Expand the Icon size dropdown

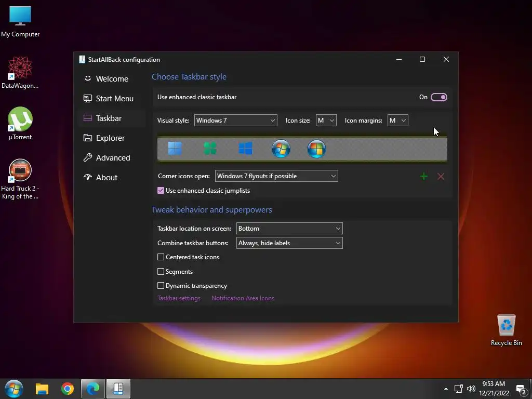326,120
